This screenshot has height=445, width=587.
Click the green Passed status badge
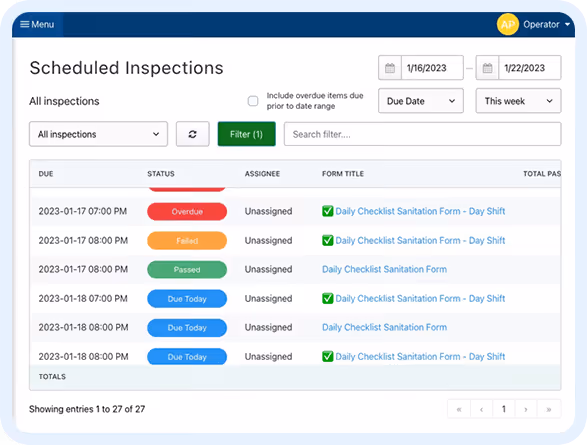point(187,269)
